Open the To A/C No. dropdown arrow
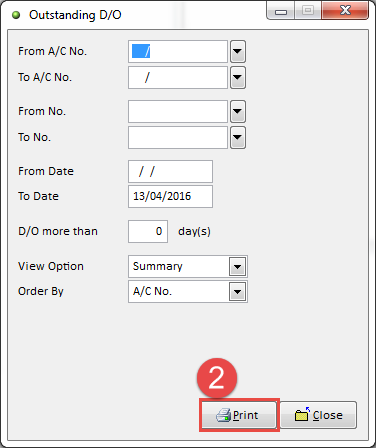 coord(238,77)
